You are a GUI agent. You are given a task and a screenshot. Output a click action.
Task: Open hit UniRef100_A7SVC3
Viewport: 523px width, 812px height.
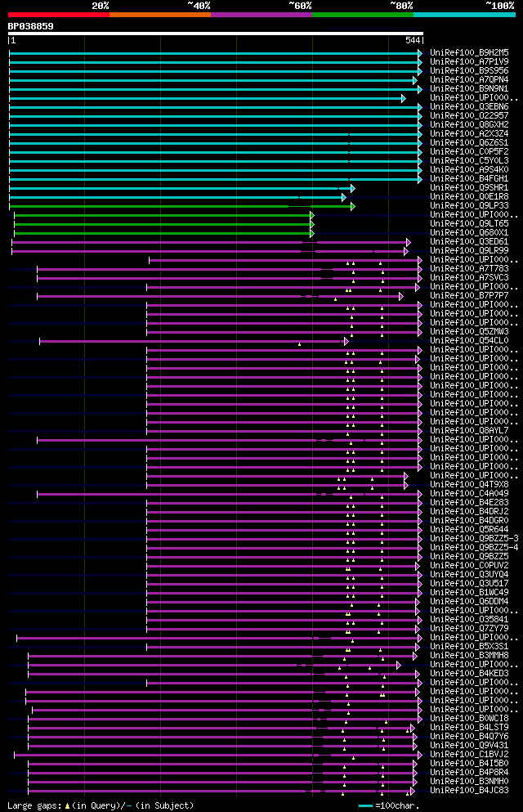pos(469,277)
